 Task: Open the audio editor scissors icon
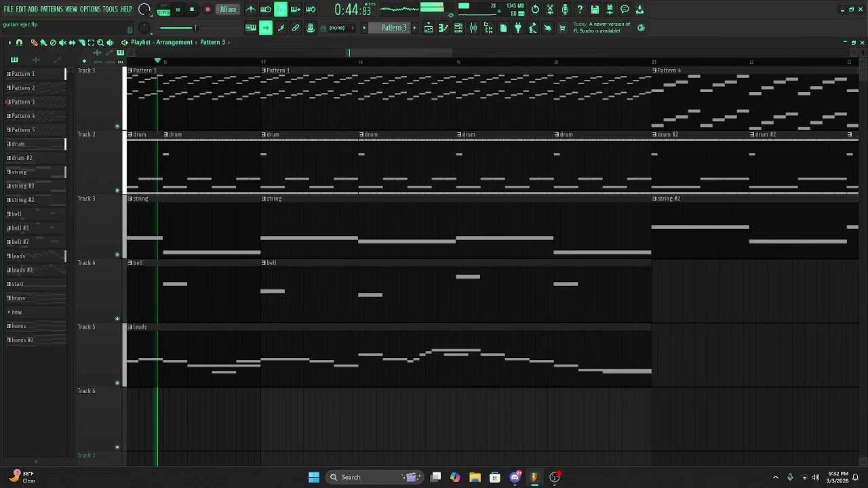pos(550,9)
